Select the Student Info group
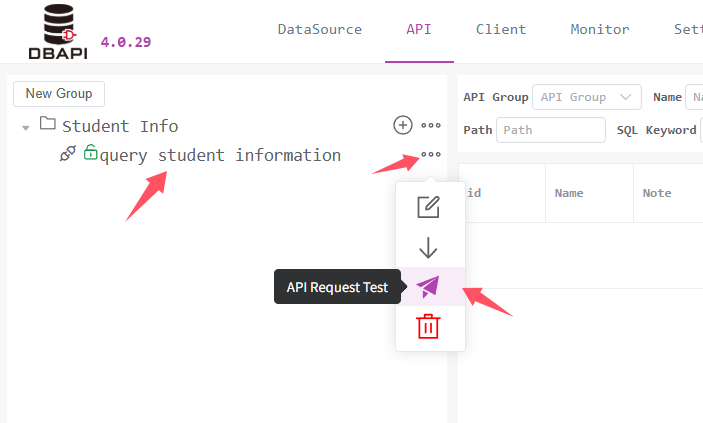 pyautogui.click(x=120, y=126)
